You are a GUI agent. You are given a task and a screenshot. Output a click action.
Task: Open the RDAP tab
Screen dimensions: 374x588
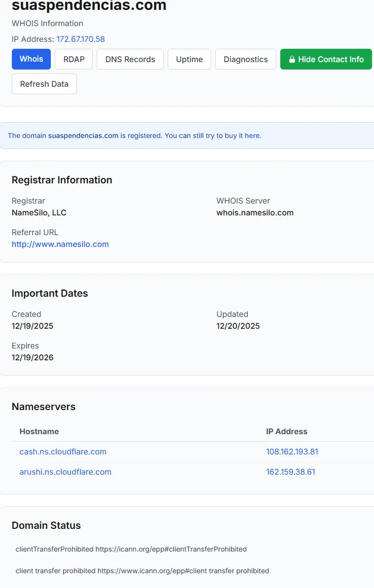(74, 59)
